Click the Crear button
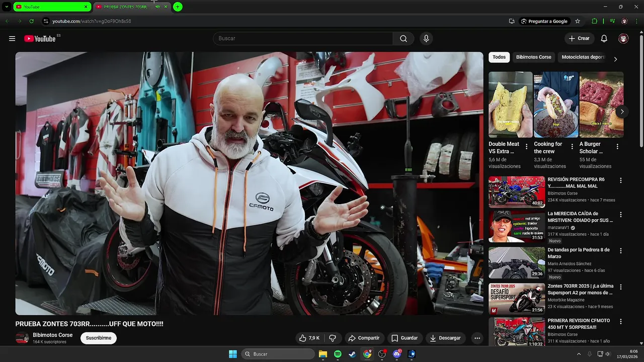Screen dimensions: 644x362 [x=579, y=39]
